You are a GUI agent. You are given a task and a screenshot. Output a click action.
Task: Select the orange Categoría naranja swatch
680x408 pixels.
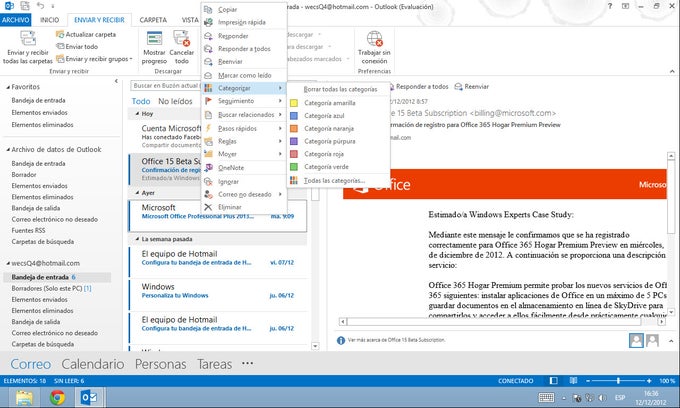click(294, 129)
